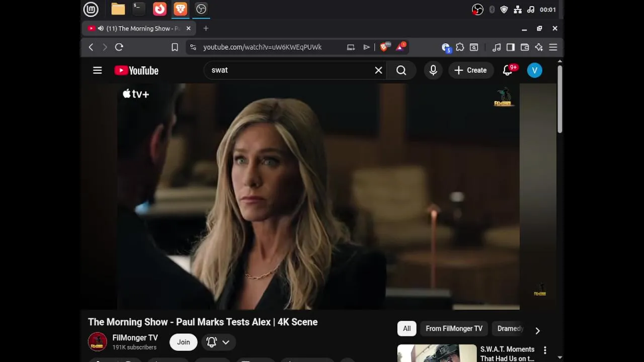Open the YouTube guide menu
644x362 pixels.
click(x=98, y=70)
